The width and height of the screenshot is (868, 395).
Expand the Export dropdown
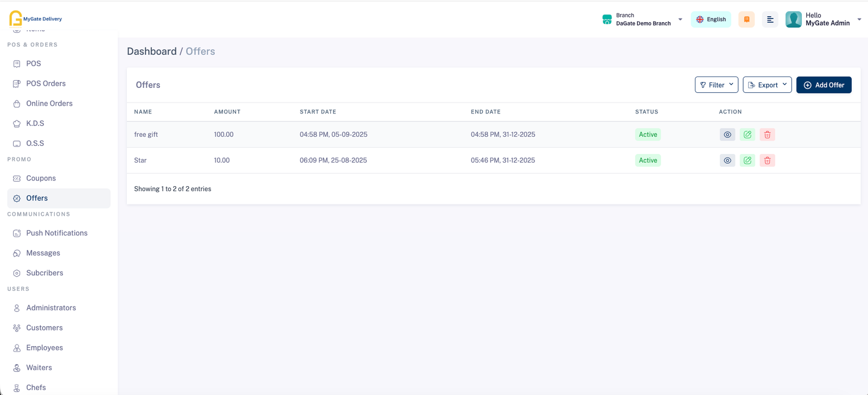[x=767, y=85]
